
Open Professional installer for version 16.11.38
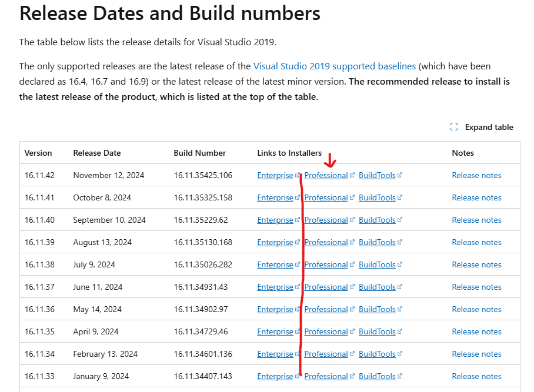(326, 264)
